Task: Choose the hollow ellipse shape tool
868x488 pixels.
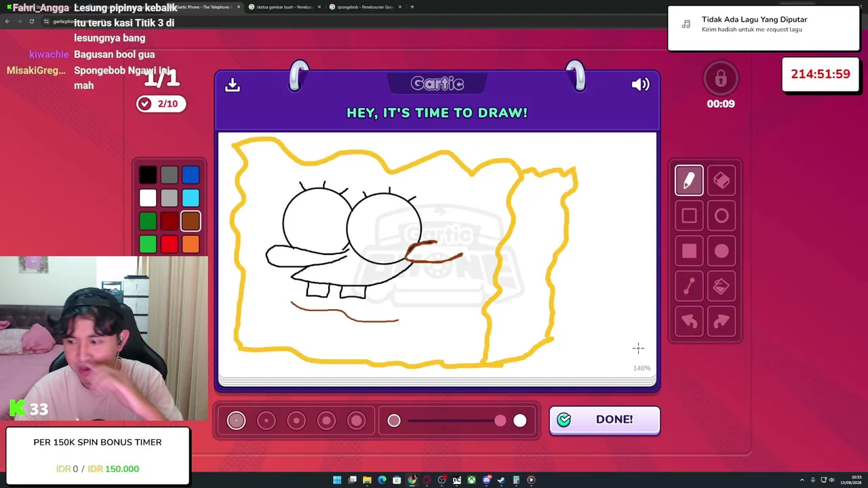Action: point(722,216)
